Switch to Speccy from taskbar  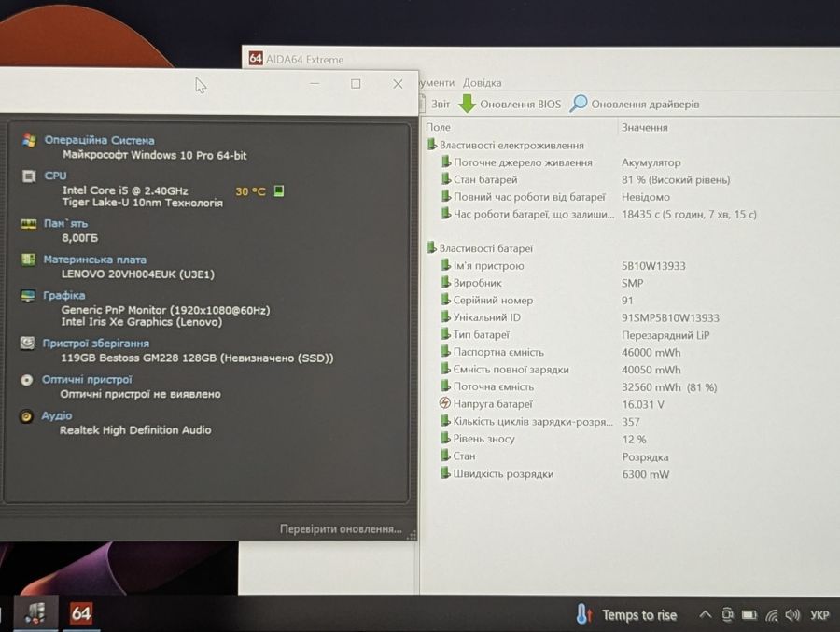pos(35,612)
